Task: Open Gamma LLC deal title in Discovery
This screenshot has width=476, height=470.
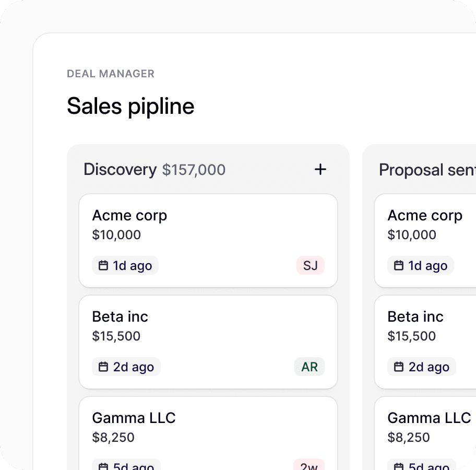Action: (134, 418)
